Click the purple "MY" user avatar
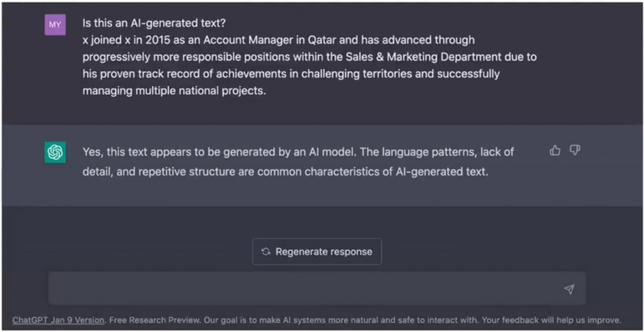 [55, 25]
